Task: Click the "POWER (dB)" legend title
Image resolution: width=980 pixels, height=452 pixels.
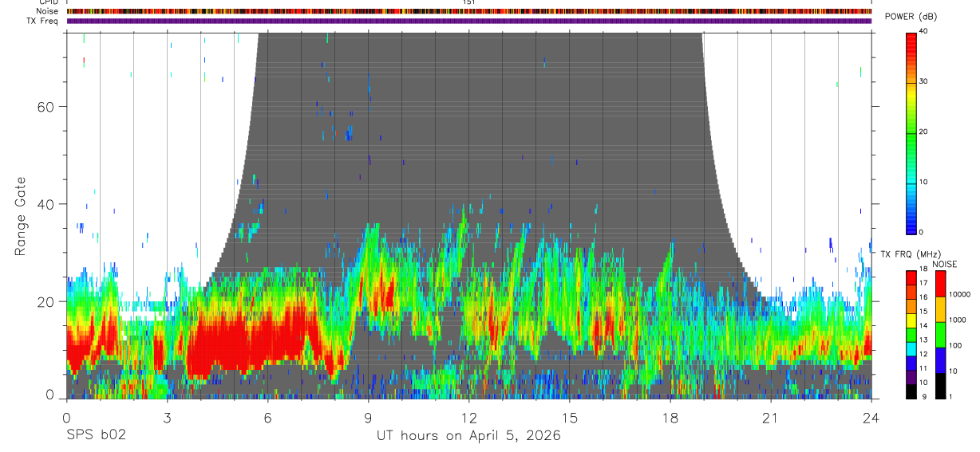Action: click(x=911, y=18)
